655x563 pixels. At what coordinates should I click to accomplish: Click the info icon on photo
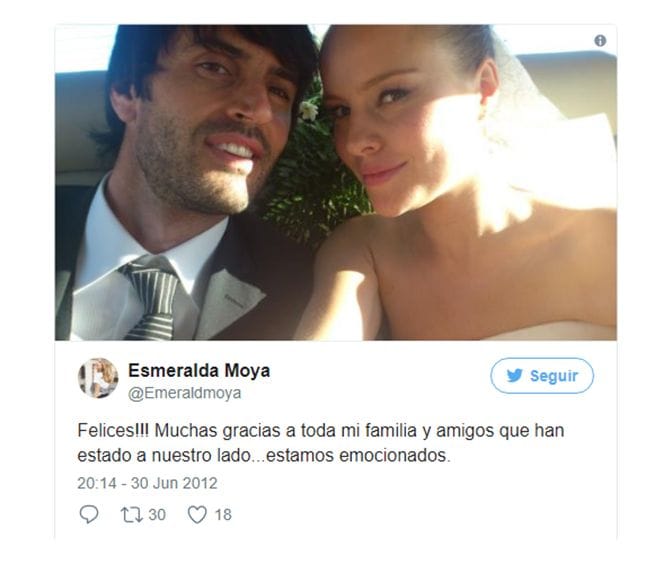600,41
